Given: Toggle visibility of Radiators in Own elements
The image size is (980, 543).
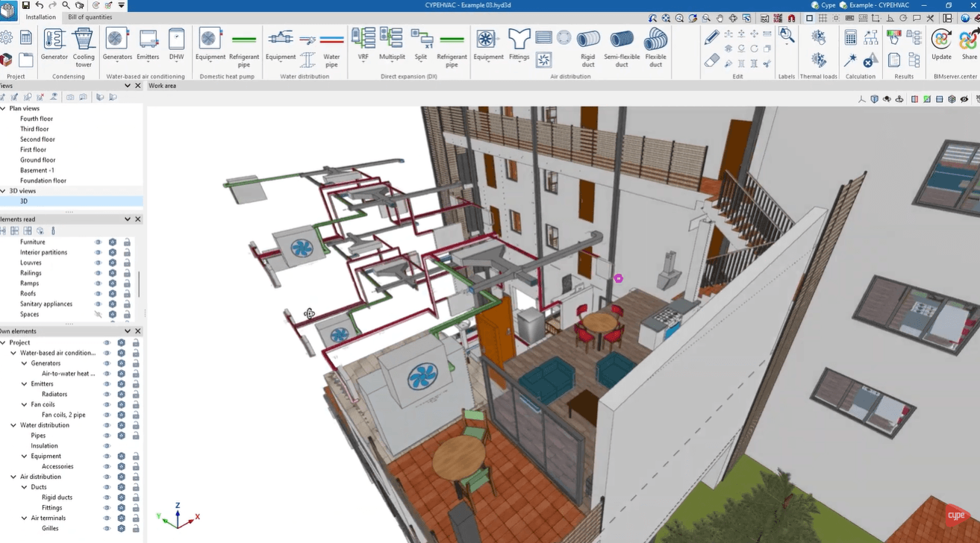Looking at the screenshot, I should [x=107, y=395].
